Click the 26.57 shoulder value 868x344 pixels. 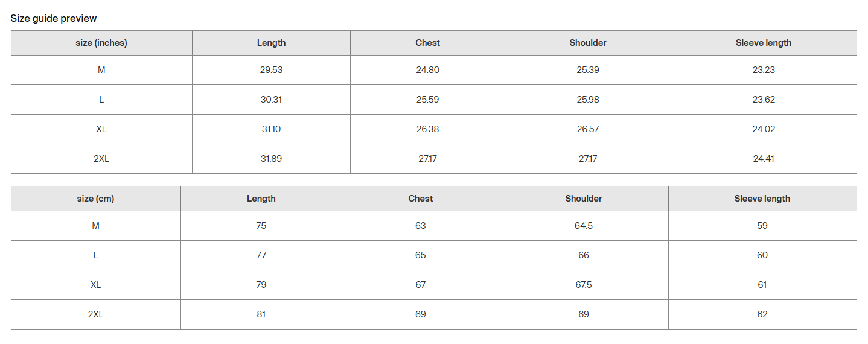tap(587, 129)
